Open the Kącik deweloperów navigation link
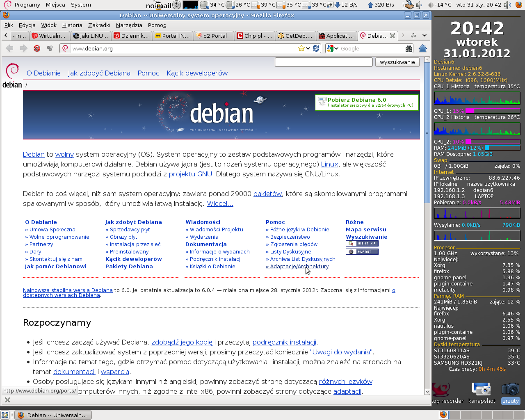The height and width of the screenshot is (420, 525). click(197, 73)
